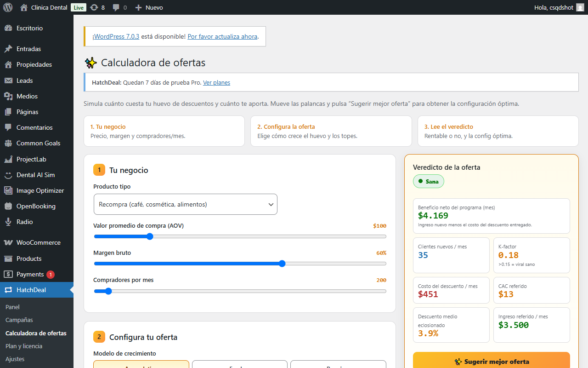Click the Ingreso referido $3.500 value

tap(514, 325)
